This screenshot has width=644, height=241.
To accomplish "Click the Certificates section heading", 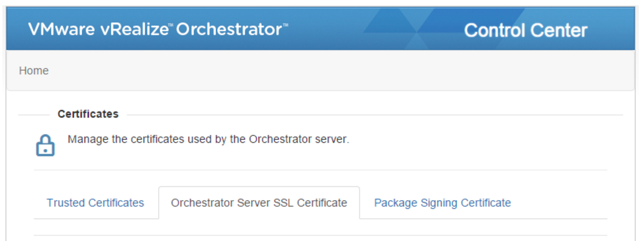I will [x=88, y=114].
